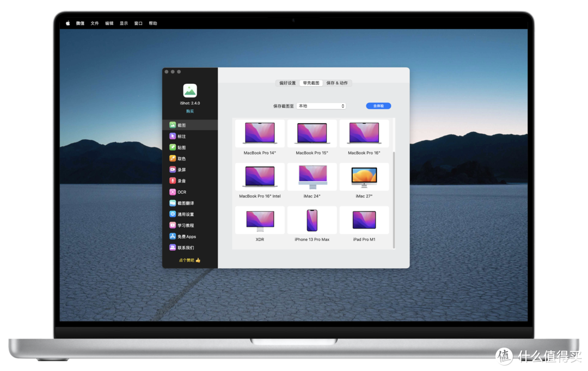The height and width of the screenshot is (371, 588).
Task: Open the 取色 color picker icon
Action: (173, 158)
